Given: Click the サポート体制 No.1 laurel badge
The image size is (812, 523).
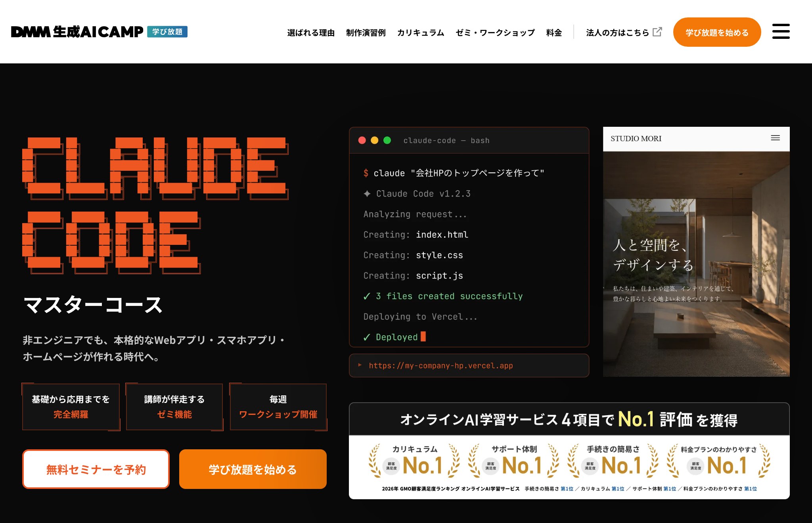Looking at the screenshot, I should pos(514,461).
